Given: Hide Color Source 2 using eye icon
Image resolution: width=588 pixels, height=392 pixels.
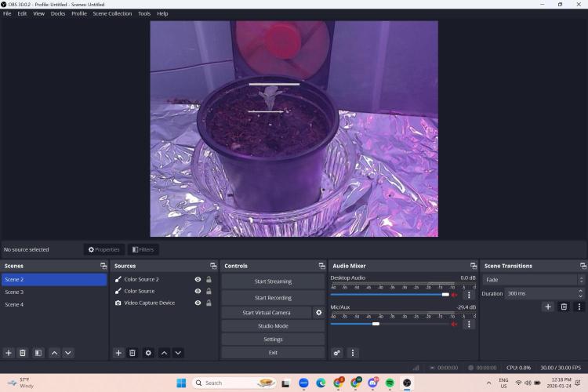Looking at the screenshot, I should (x=198, y=279).
